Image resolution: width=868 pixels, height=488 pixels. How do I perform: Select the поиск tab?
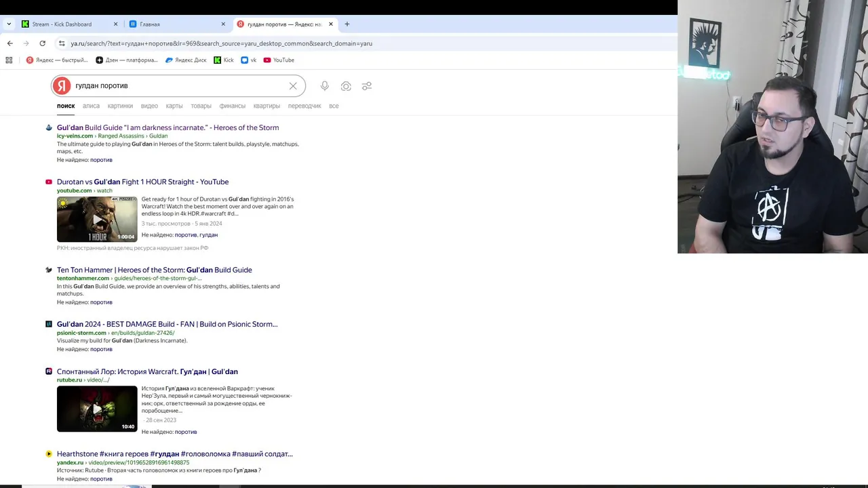point(66,106)
